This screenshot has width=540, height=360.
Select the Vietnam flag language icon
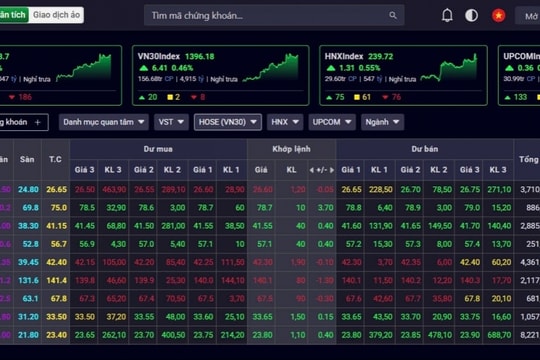click(498, 15)
